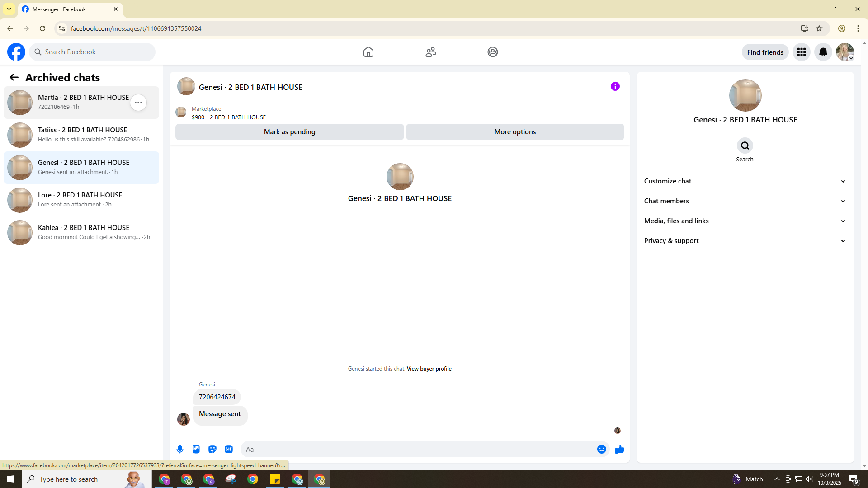
Task: Open the Facebook menu grid icon
Action: [x=802, y=52]
